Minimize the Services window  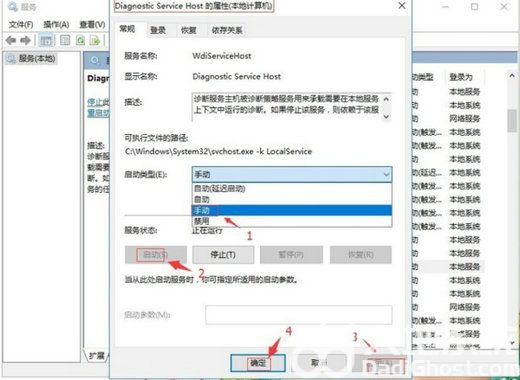point(445,7)
